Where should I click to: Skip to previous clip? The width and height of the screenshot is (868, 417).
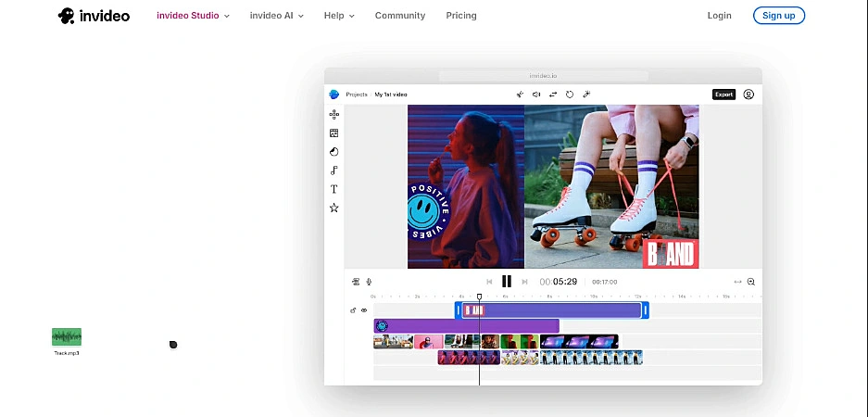pyautogui.click(x=489, y=282)
